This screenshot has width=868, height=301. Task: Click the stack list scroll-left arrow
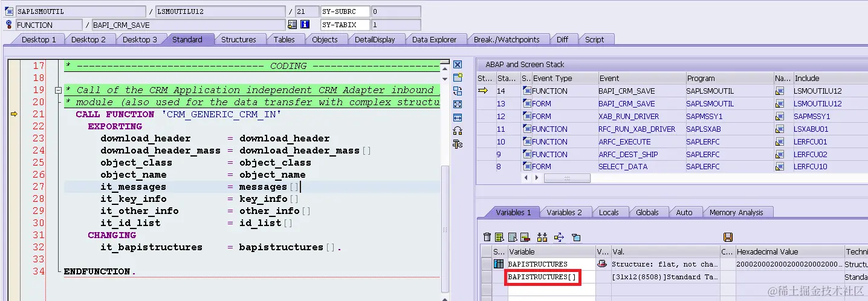tap(526, 178)
